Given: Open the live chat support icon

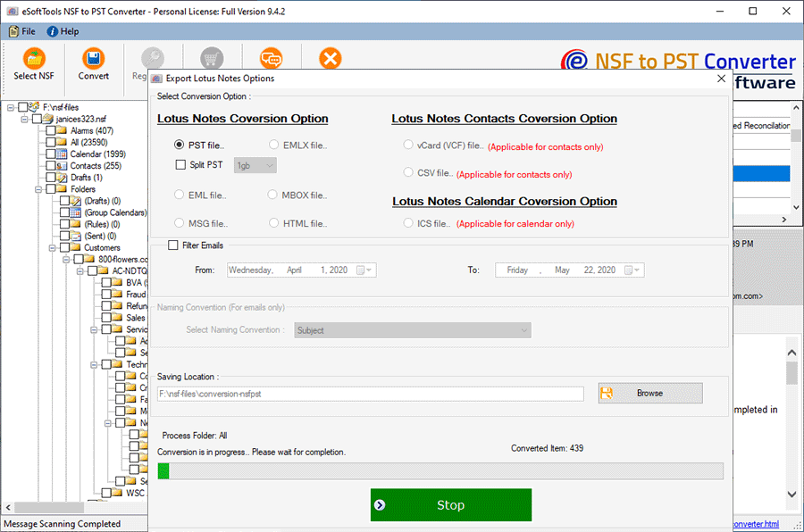Looking at the screenshot, I should coord(271,58).
